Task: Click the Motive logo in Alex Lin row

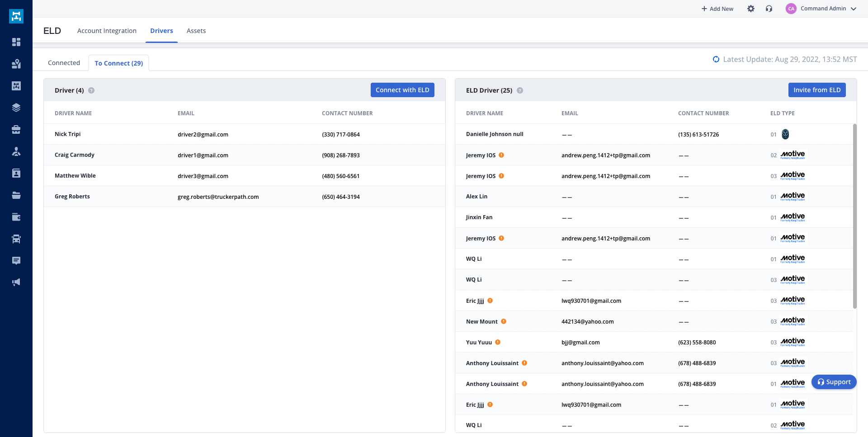Action: (793, 196)
